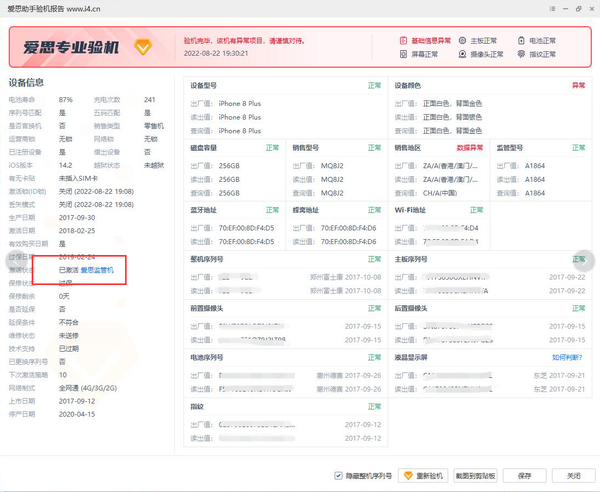The width and height of the screenshot is (600, 492).
Task: Click the iOS版本 value 14.2
Action: click(x=65, y=165)
